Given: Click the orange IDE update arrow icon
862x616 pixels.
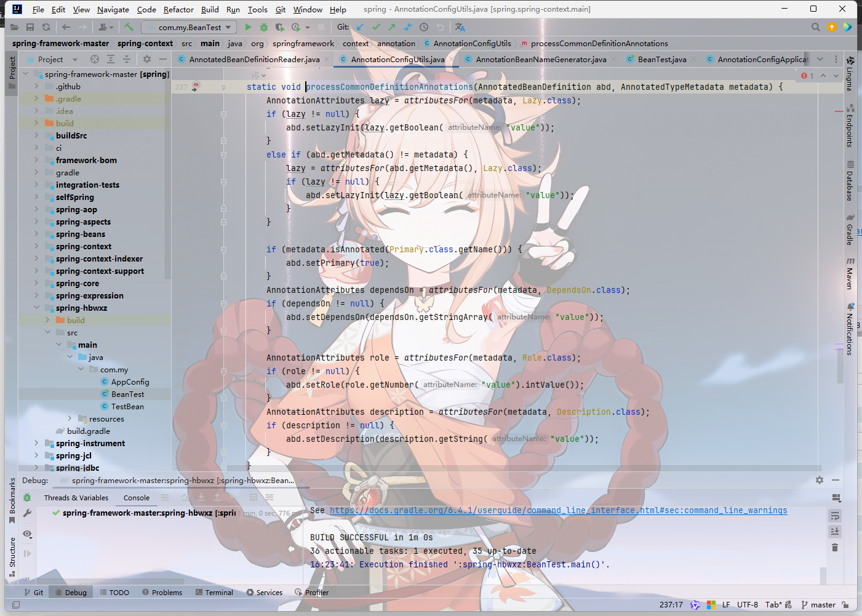Looking at the screenshot, I should (832, 27).
